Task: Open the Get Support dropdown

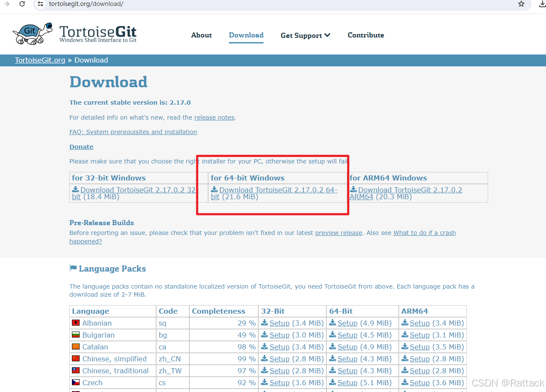Action: coord(305,36)
